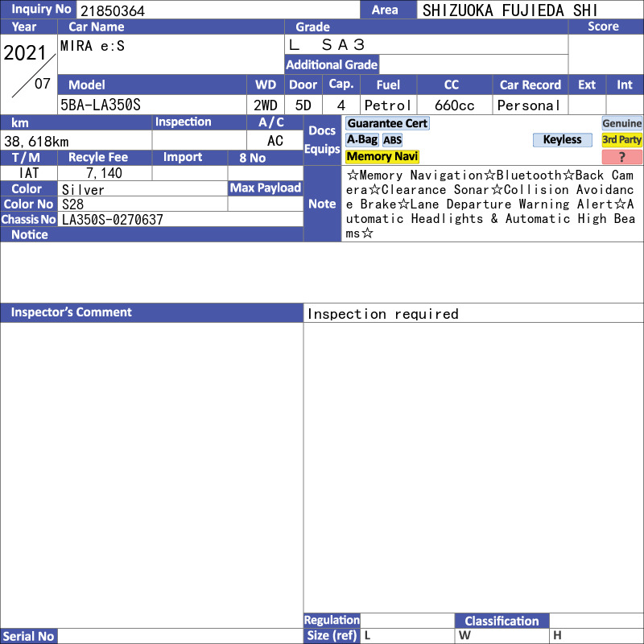644x644 pixels.
Task: Click color number S28
Action: [72, 204]
